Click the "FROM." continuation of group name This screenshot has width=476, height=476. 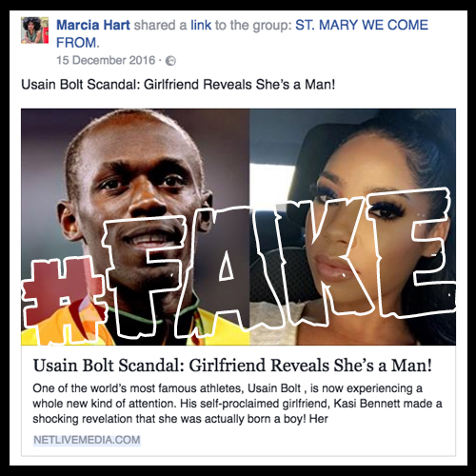tap(78, 43)
